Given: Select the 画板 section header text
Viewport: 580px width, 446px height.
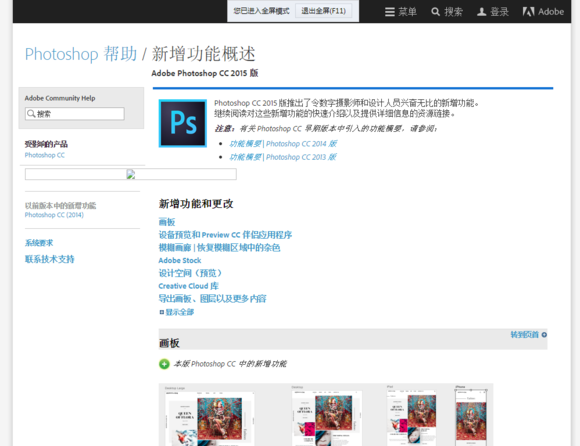Looking at the screenshot, I should [x=169, y=343].
